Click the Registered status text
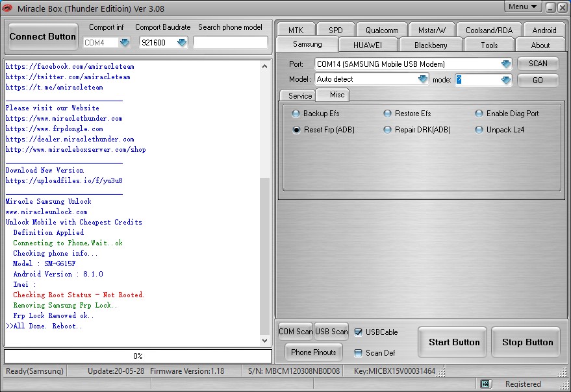571x392 pixels. tap(523, 384)
